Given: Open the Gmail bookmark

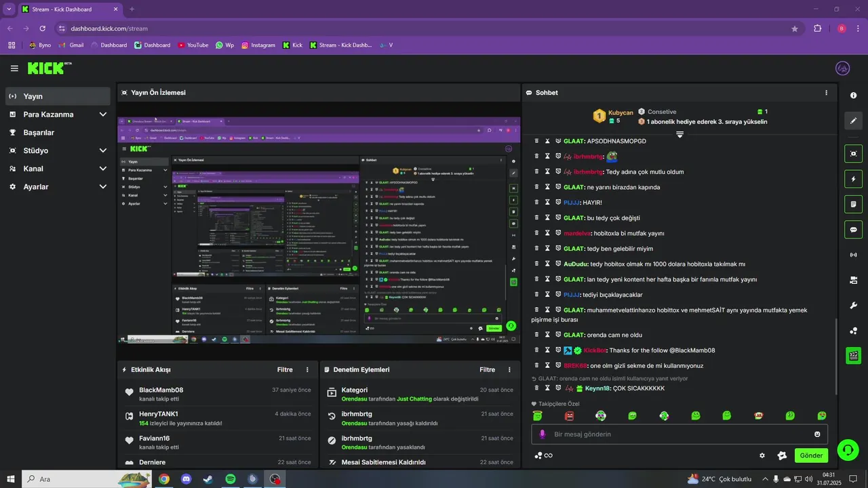Looking at the screenshot, I should 71,45.
